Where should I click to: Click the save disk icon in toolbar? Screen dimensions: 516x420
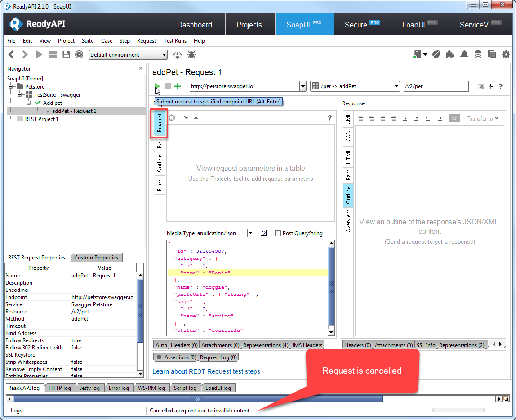pos(66,54)
